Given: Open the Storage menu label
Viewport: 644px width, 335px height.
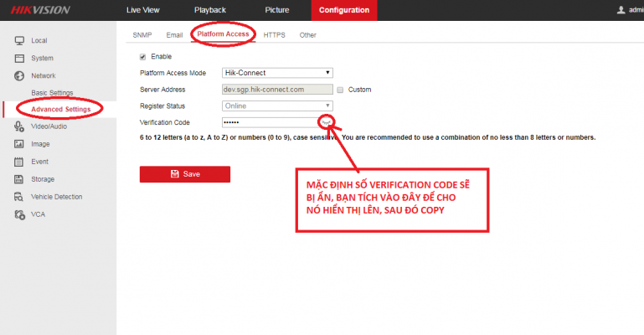Looking at the screenshot, I should [43, 179].
